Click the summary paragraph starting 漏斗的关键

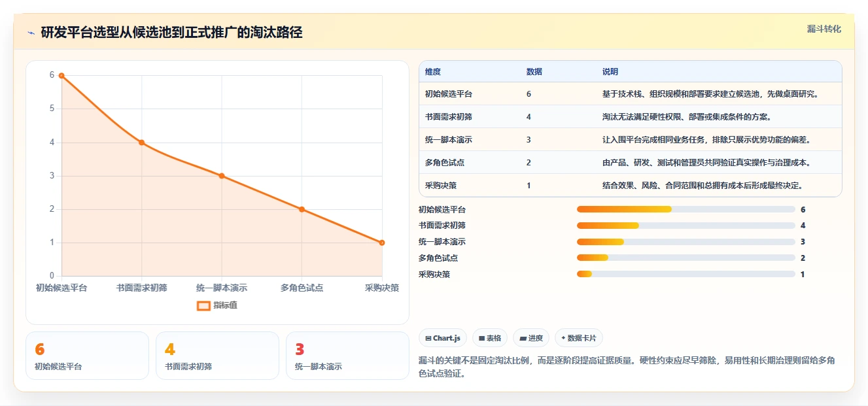[627, 367]
